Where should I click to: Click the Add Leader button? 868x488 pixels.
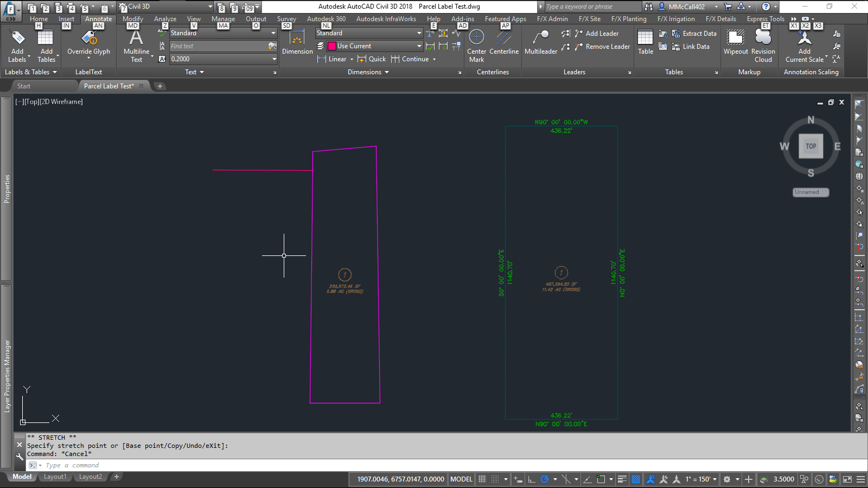click(598, 33)
